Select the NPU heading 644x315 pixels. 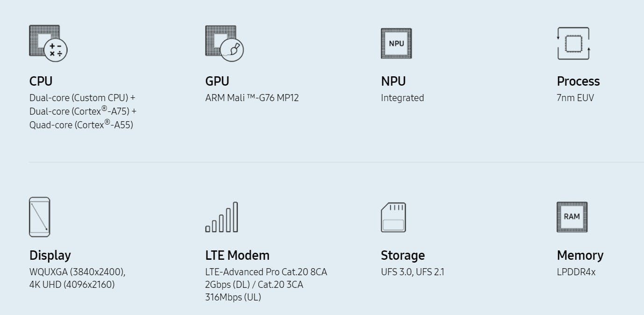(x=393, y=81)
